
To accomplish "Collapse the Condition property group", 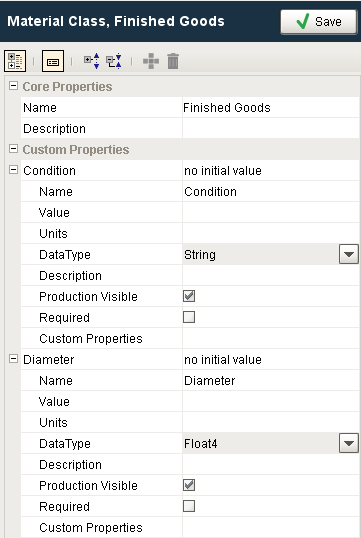I will coord(13,169).
